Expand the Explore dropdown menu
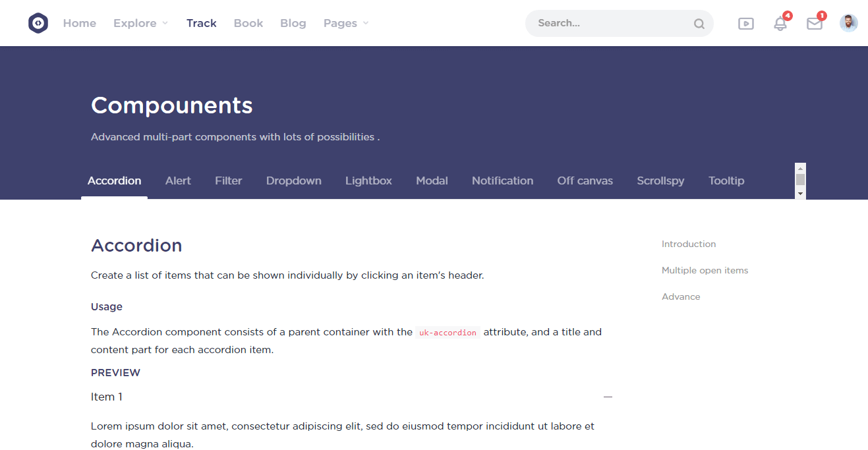Viewport: 868px width, 450px height. (141, 23)
